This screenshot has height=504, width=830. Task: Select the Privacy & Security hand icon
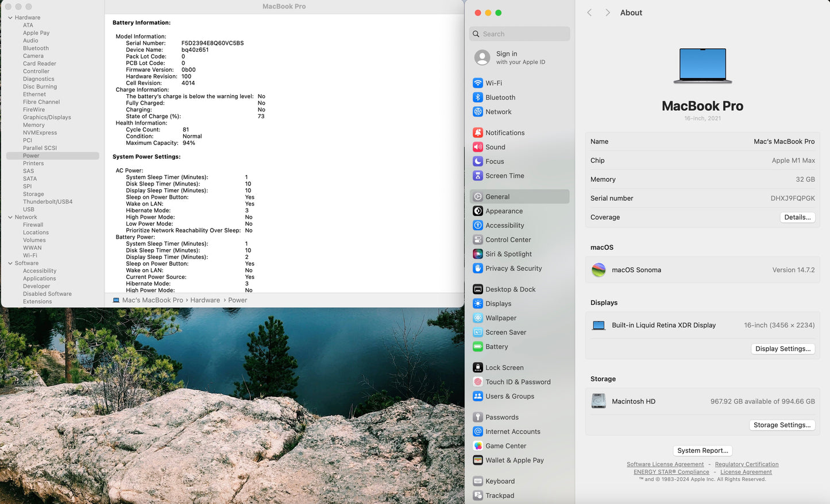pos(477,268)
